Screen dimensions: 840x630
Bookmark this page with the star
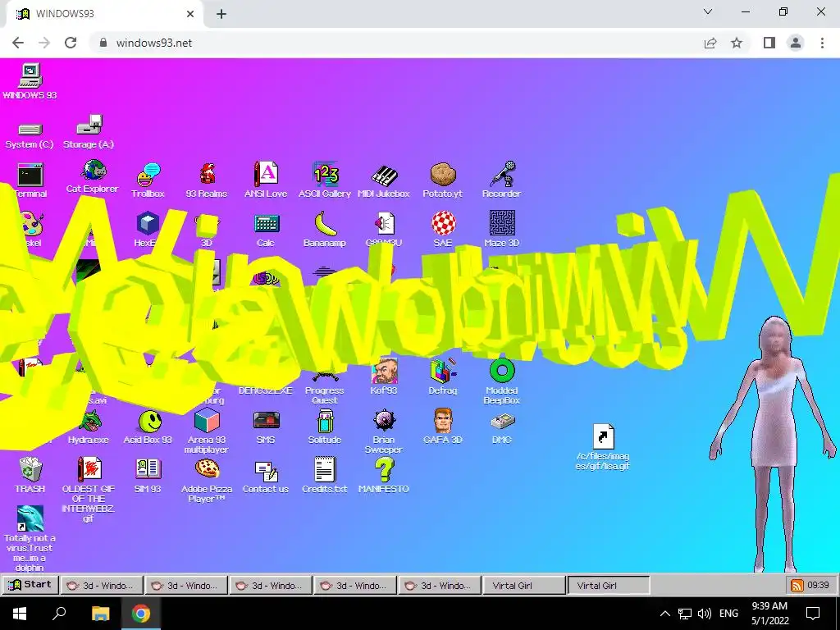[737, 43]
